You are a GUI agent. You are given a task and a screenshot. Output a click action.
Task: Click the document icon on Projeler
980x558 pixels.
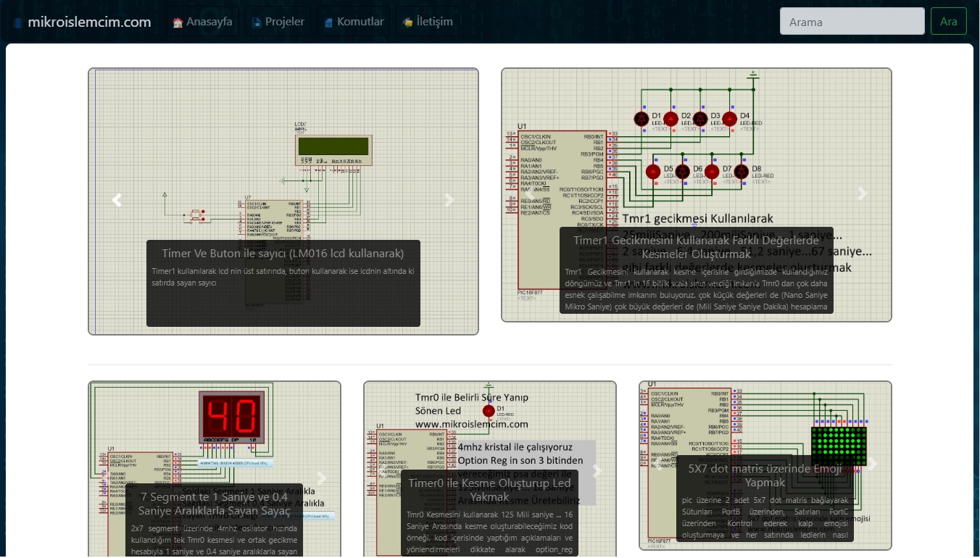(x=256, y=22)
